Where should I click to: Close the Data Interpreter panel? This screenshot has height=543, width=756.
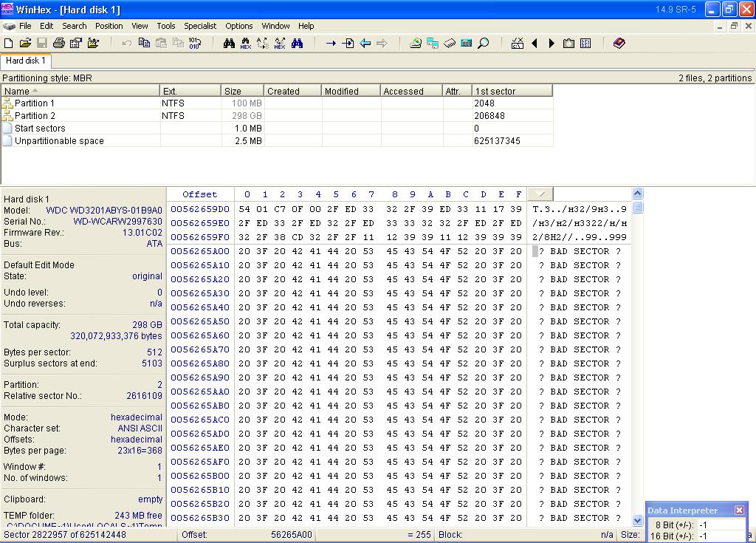(x=739, y=510)
